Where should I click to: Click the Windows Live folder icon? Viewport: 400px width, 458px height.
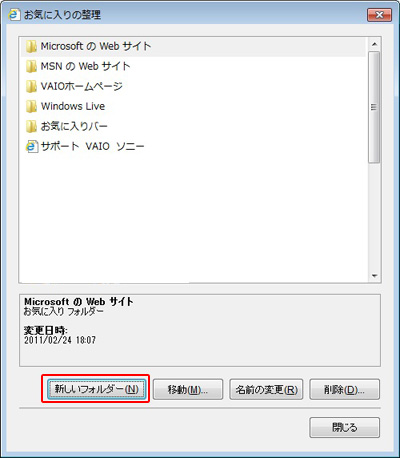point(31,107)
